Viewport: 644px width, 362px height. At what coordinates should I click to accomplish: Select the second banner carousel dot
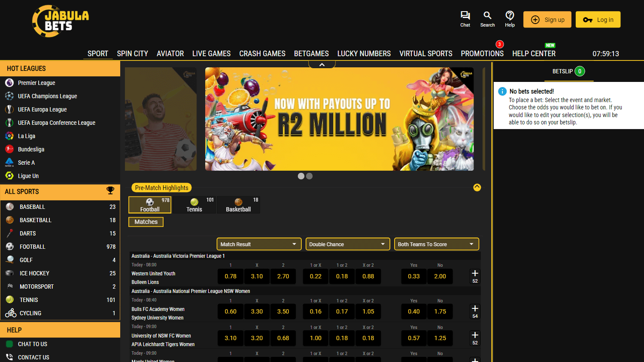pos(309,176)
